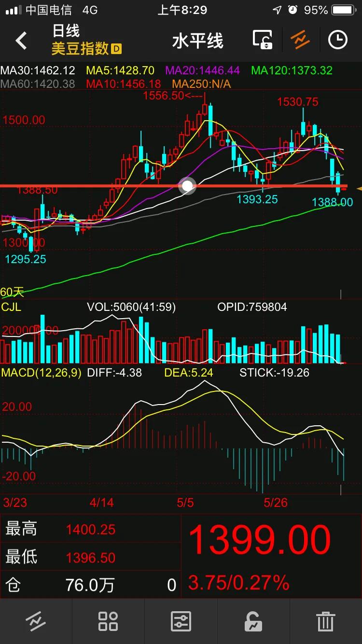
Task: Tap the 日线 period label
Action: click(66, 31)
